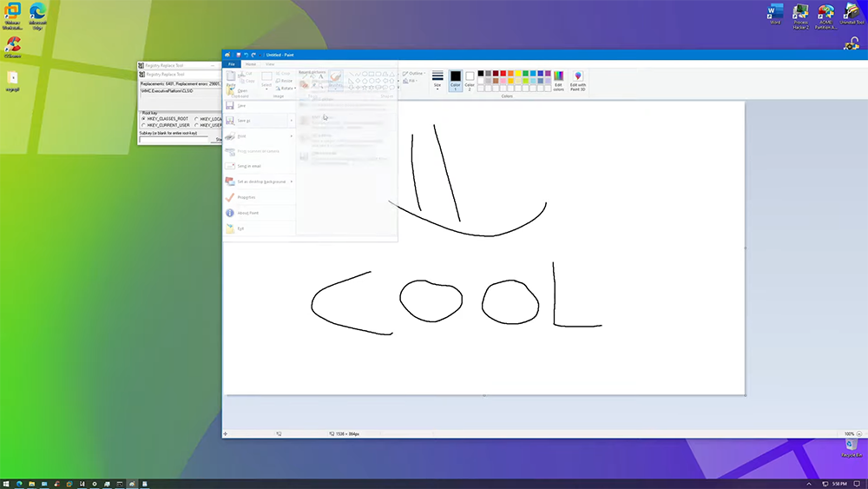Click Edit with Paint 3D icon
This screenshot has height=489, width=868.
pyautogui.click(x=577, y=81)
